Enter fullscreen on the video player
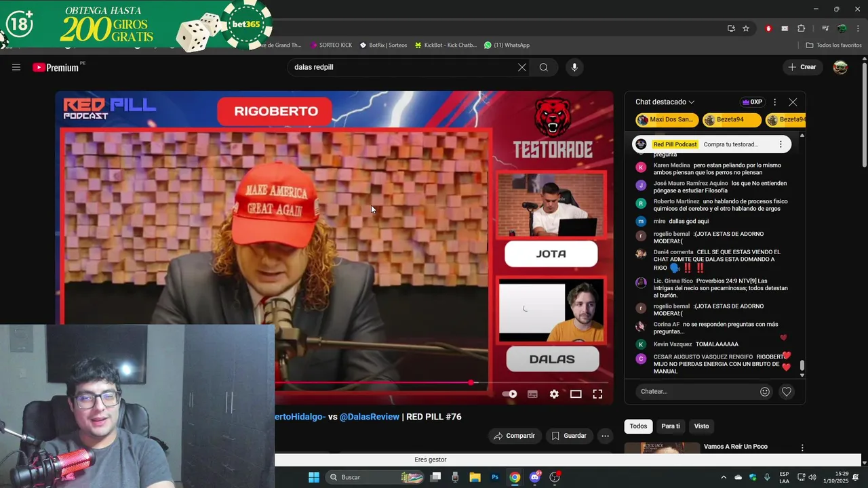 point(597,394)
